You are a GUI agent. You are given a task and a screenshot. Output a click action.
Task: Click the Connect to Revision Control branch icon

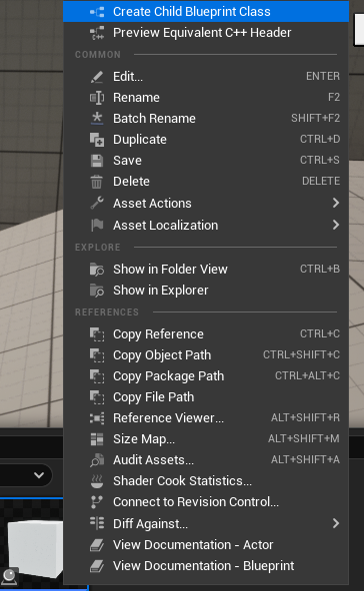click(x=97, y=502)
